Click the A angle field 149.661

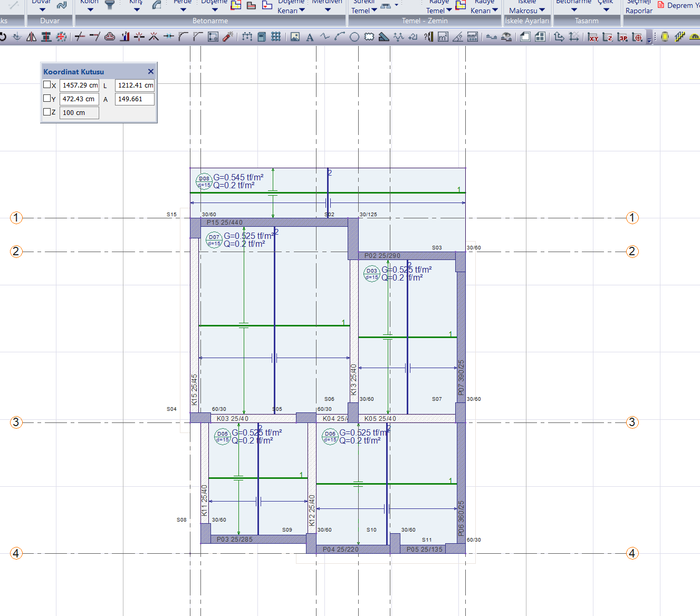point(135,99)
